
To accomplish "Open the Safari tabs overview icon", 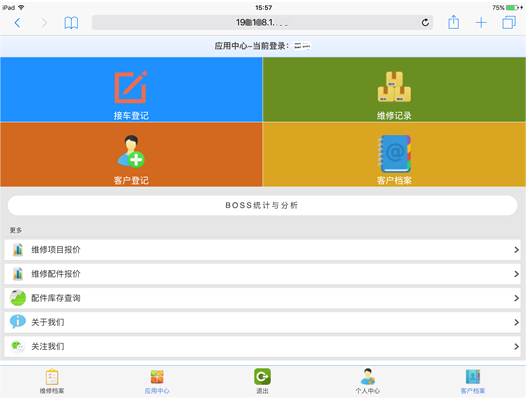I will [x=509, y=22].
